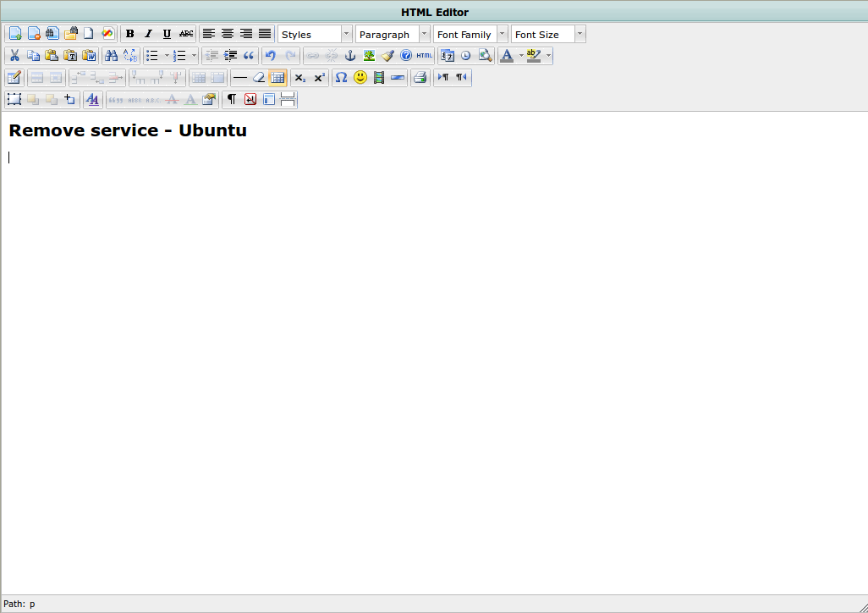
Task: Toggle subscript formatting
Action: [x=299, y=78]
